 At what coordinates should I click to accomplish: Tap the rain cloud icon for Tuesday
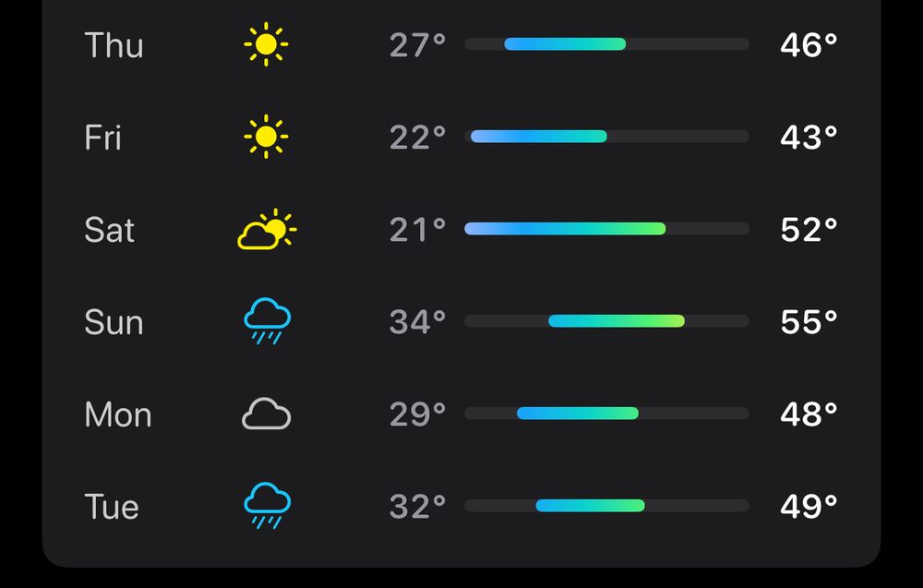point(268,506)
